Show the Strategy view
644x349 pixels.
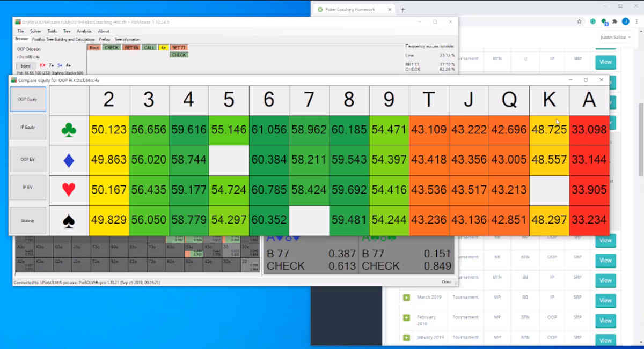point(27,220)
